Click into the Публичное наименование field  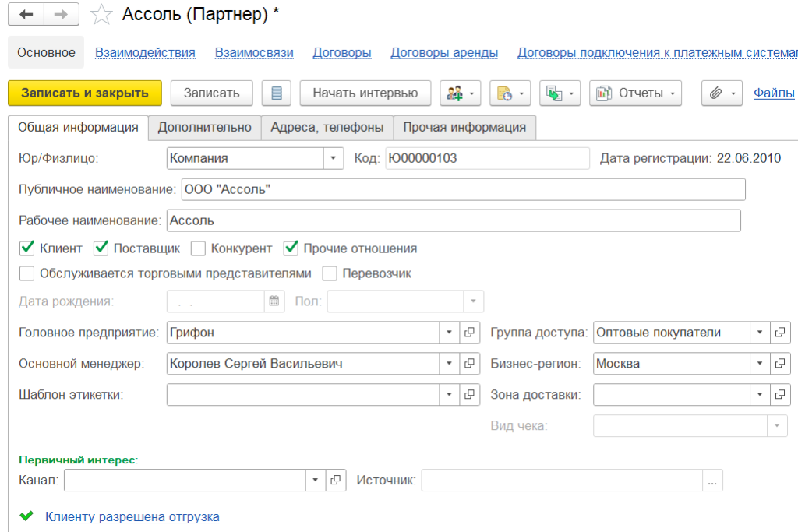pos(463,189)
